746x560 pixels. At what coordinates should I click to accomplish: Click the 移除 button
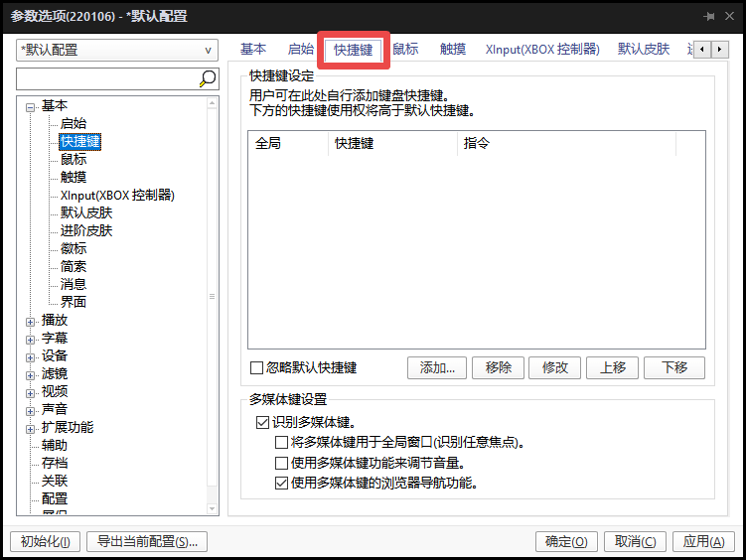[498, 368]
